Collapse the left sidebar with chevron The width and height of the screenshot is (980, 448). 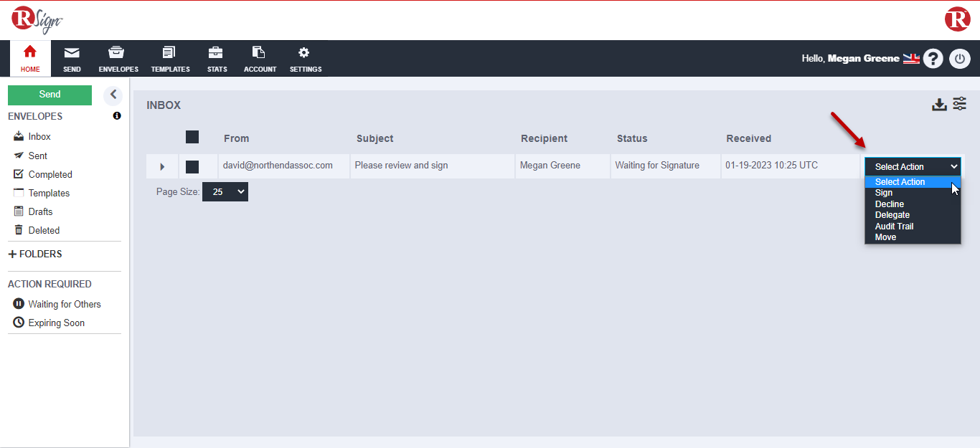(x=113, y=95)
